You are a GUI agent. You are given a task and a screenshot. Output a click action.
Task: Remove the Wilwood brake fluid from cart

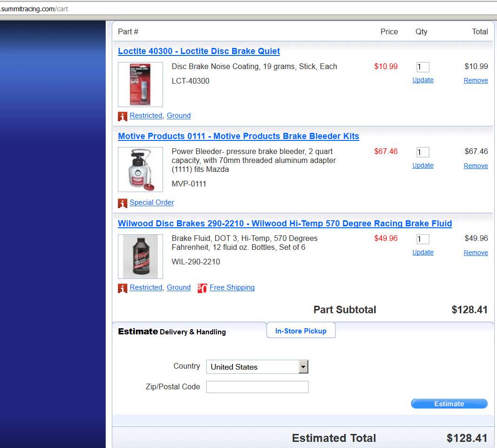coord(475,253)
